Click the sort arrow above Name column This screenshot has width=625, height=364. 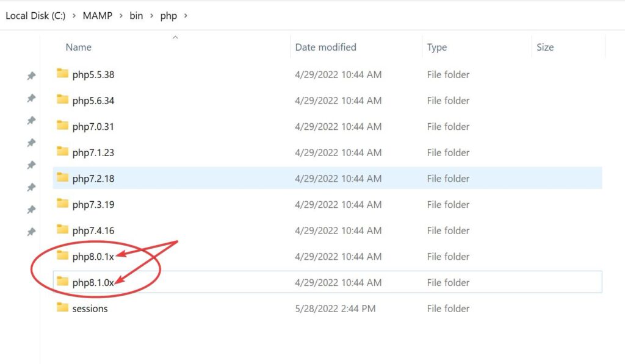click(175, 37)
